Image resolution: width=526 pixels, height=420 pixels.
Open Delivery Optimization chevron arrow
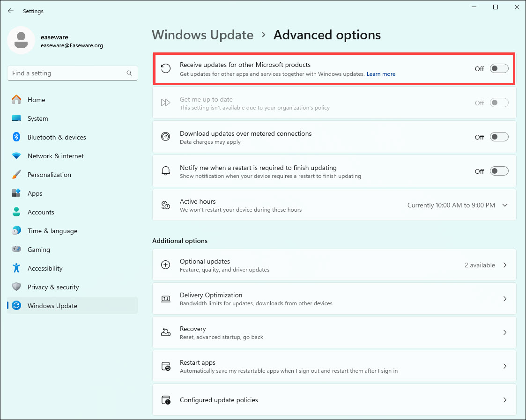pos(505,299)
